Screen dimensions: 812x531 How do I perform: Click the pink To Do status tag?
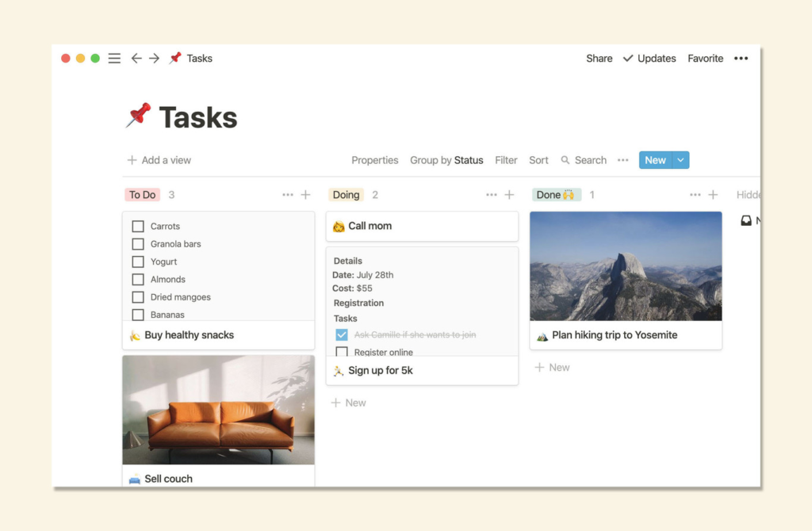143,195
